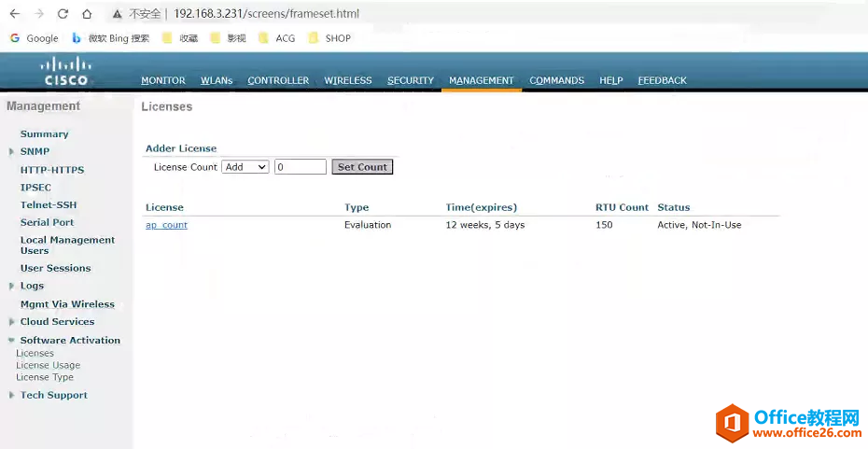The height and width of the screenshot is (449, 868).
Task: Open the SHOP bookmark folder
Action: 329,38
